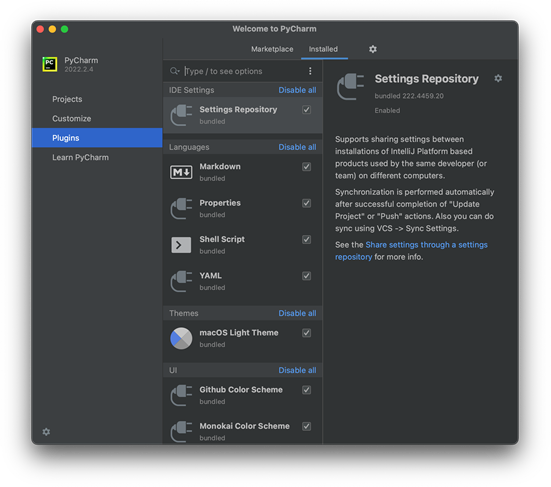Disable the Shell Script plugin checkbox
Image resolution: width=551 pixels, height=487 pixels.
(306, 239)
